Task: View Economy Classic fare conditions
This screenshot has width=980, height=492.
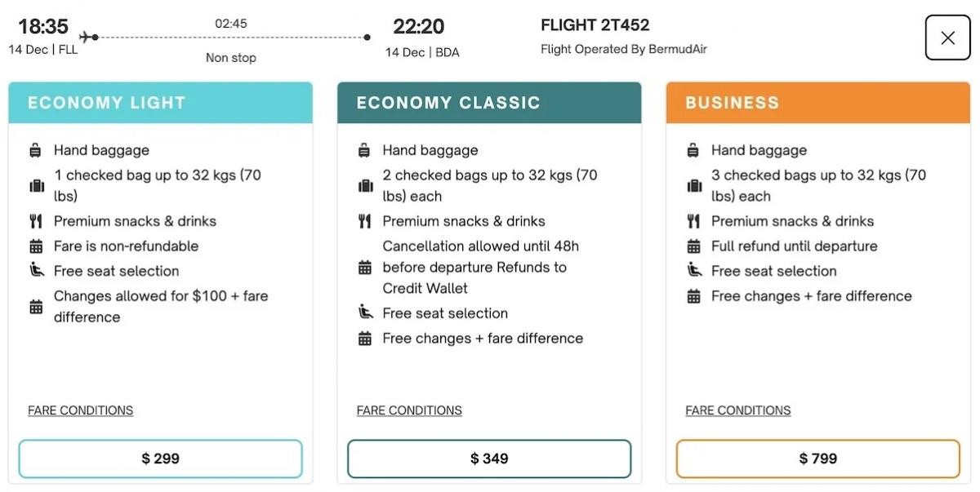Action: 409,410
